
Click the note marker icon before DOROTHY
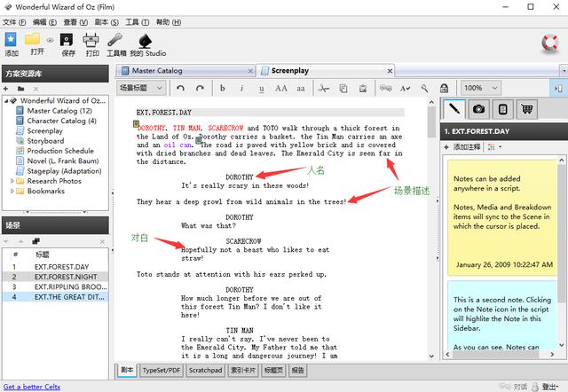pos(136,124)
